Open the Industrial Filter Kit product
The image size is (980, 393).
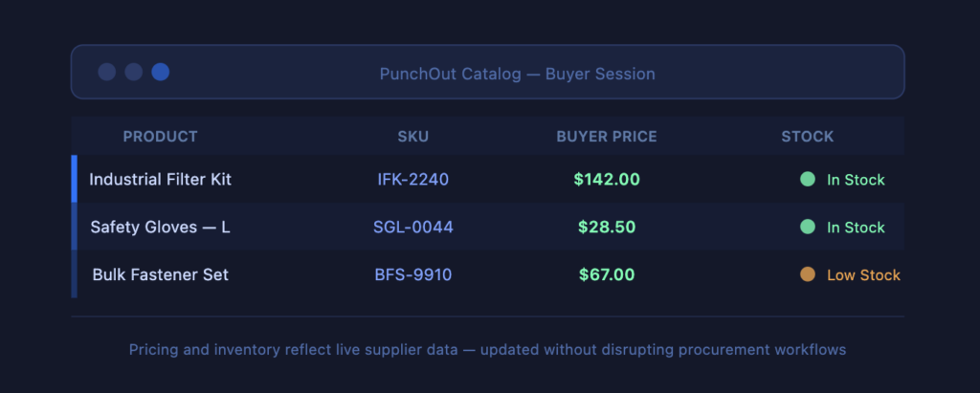[160, 179]
